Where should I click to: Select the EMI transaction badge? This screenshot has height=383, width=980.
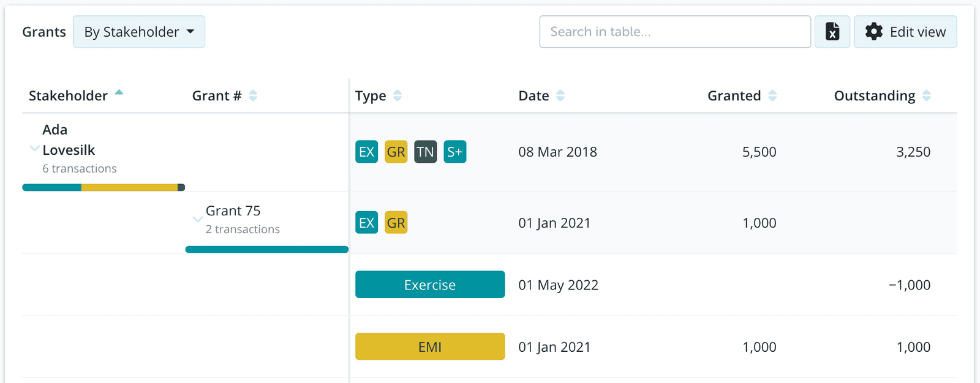(x=429, y=346)
